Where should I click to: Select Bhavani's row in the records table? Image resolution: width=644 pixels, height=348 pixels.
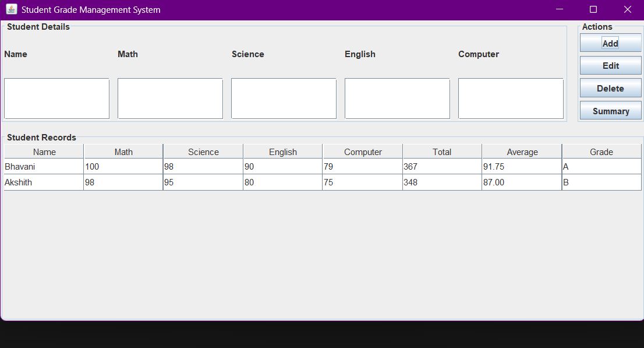[x=44, y=167]
